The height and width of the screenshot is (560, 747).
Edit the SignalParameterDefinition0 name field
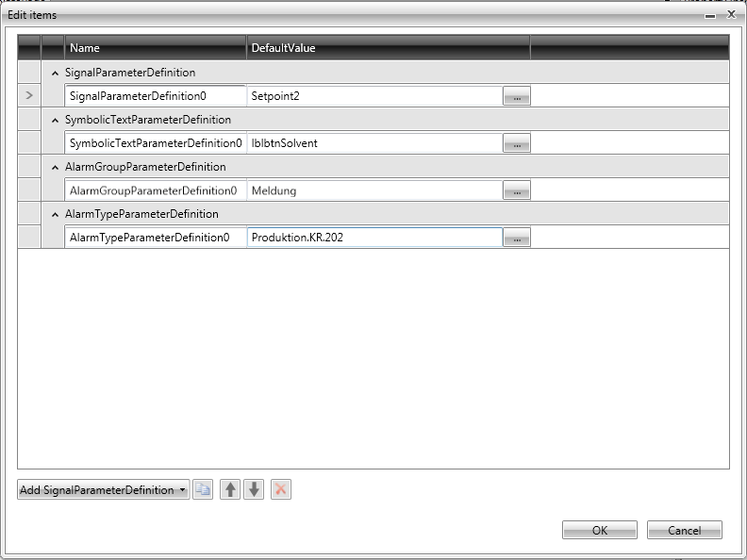155,96
